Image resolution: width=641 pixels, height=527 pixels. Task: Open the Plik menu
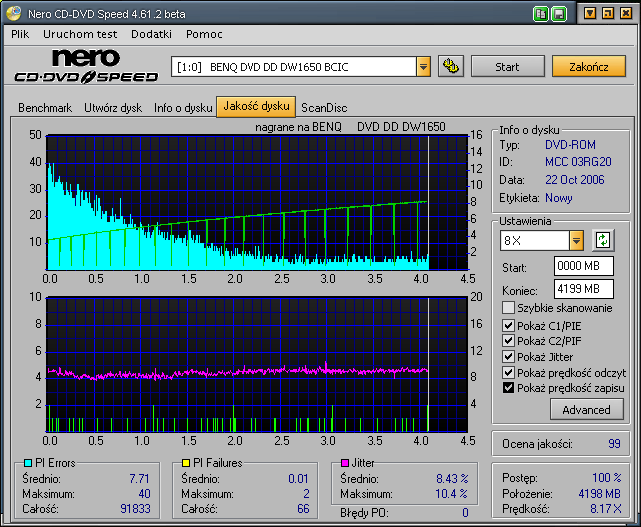20,34
